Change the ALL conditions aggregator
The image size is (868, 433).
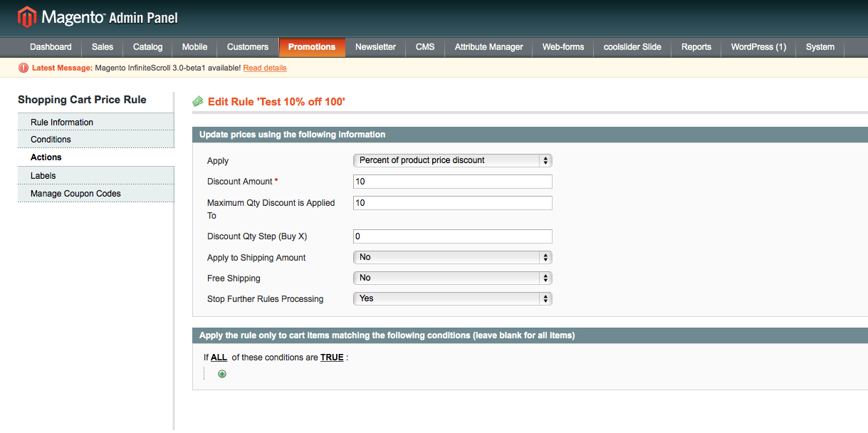coord(219,358)
